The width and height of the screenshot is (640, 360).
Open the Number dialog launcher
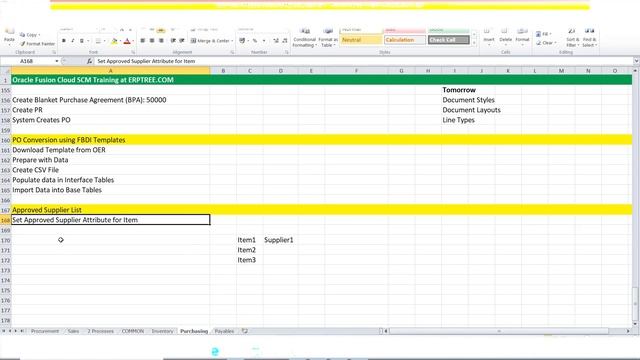click(287, 53)
